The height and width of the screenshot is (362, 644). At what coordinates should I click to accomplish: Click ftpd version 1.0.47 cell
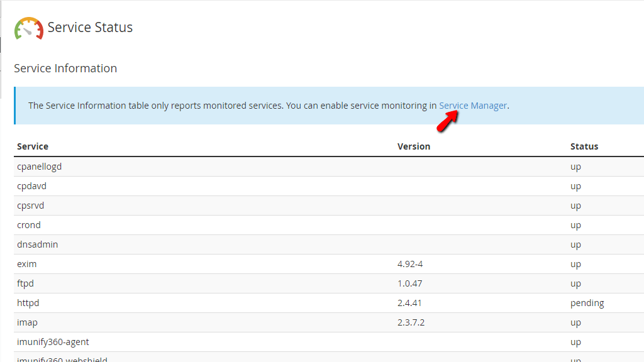pyautogui.click(x=409, y=283)
